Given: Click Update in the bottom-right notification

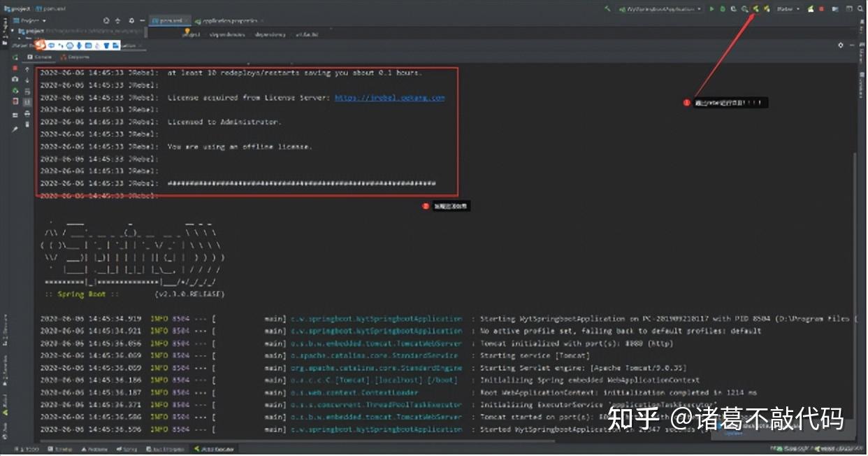Looking at the screenshot, I should [733, 434].
